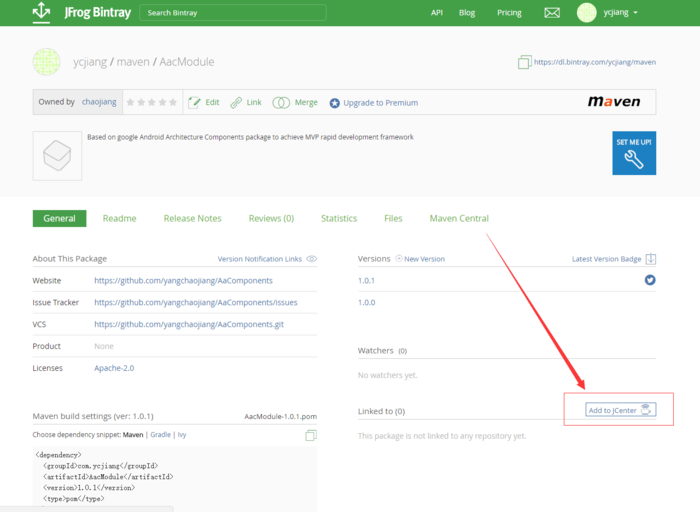Click the ycjiang user avatar in header

(587, 12)
